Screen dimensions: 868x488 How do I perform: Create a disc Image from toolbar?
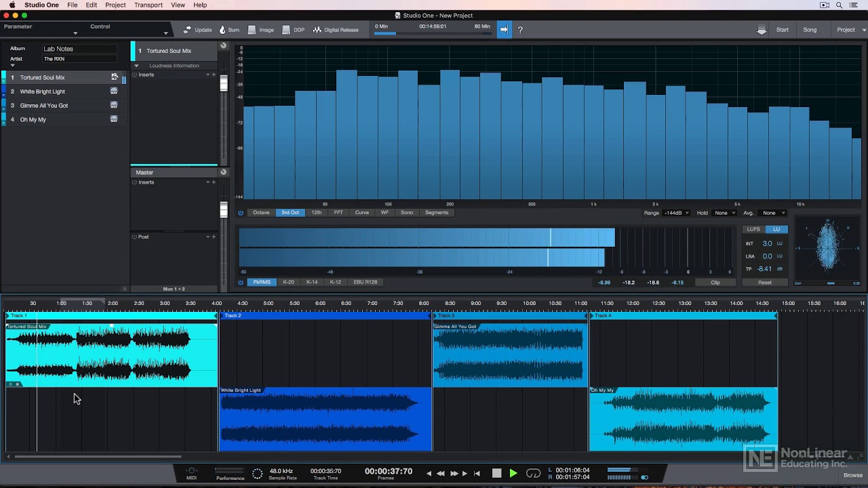252,30
